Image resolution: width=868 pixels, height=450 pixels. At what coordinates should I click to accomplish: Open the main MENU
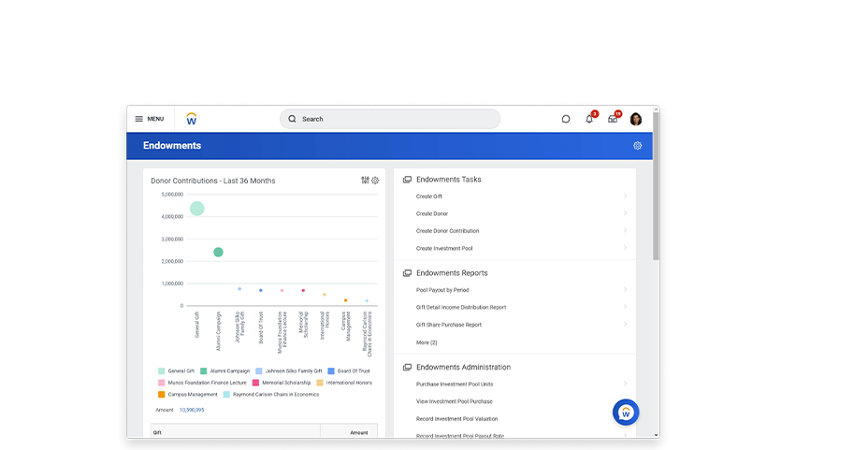(x=149, y=119)
